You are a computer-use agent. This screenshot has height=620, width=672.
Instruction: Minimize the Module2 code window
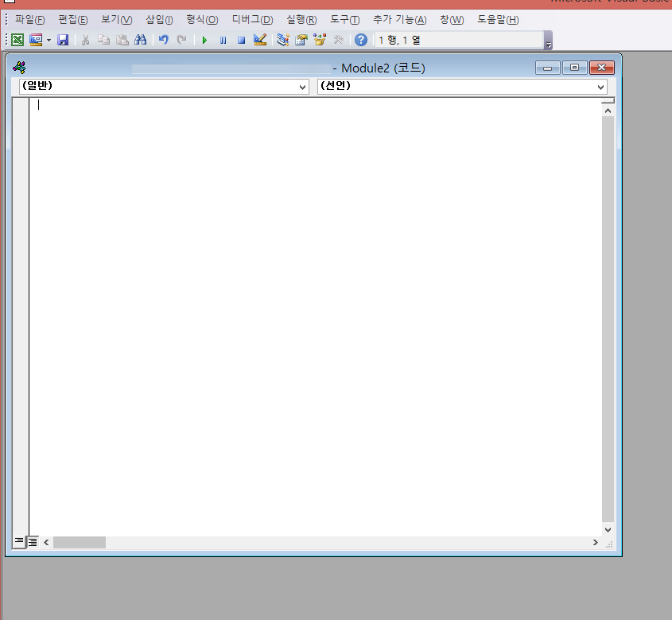[x=547, y=68]
